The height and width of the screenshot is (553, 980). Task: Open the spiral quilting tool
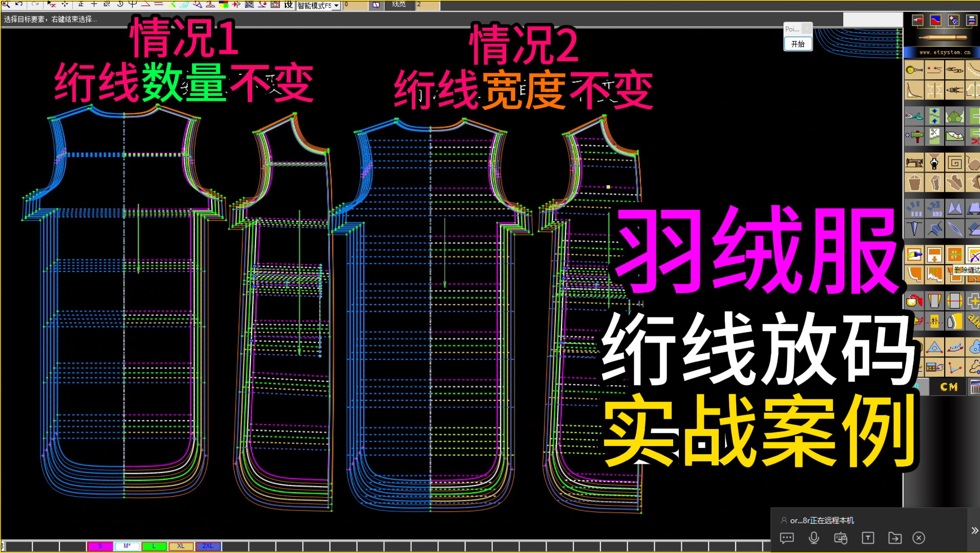955,162
